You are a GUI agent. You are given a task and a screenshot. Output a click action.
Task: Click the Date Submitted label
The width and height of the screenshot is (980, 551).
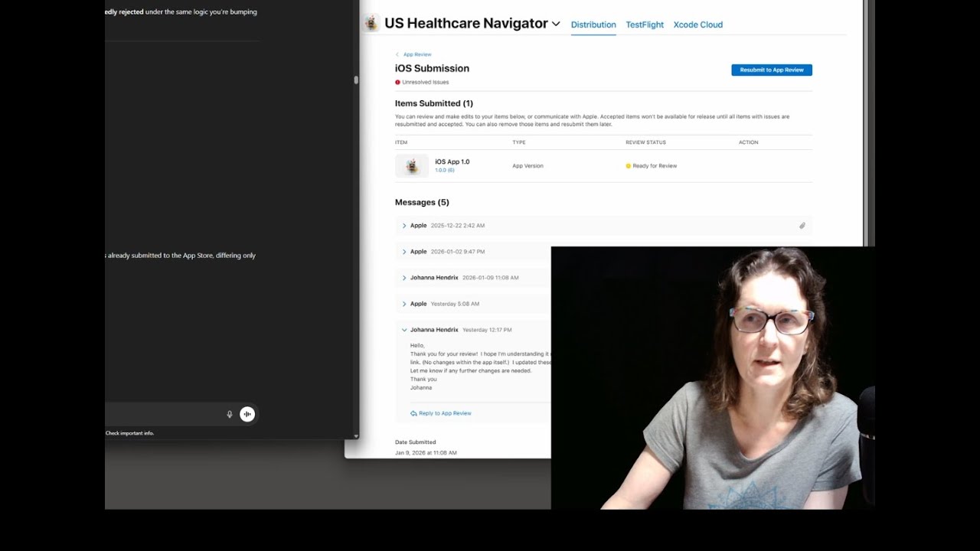pyautogui.click(x=416, y=442)
